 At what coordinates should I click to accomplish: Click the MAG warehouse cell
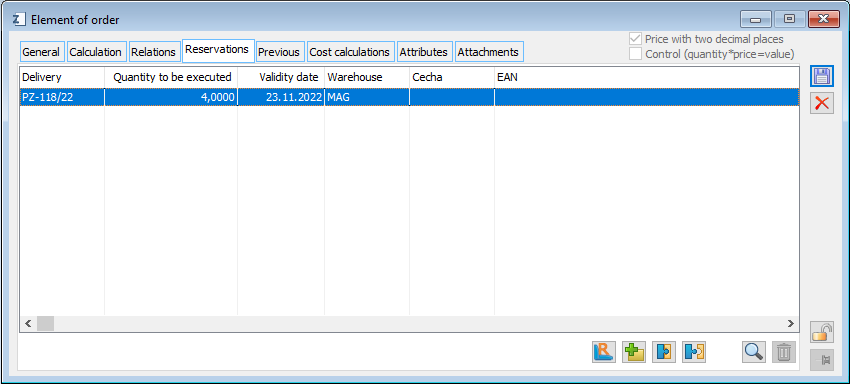(x=367, y=97)
